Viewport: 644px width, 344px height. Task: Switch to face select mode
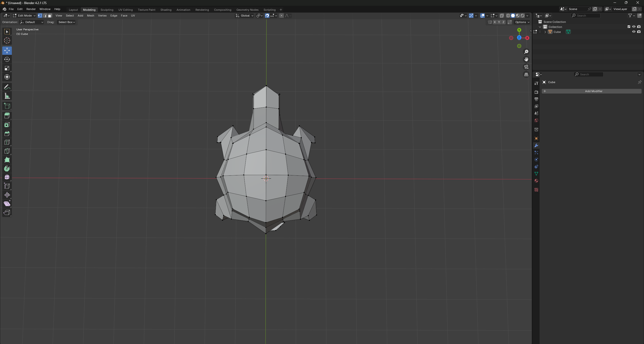tap(50, 16)
